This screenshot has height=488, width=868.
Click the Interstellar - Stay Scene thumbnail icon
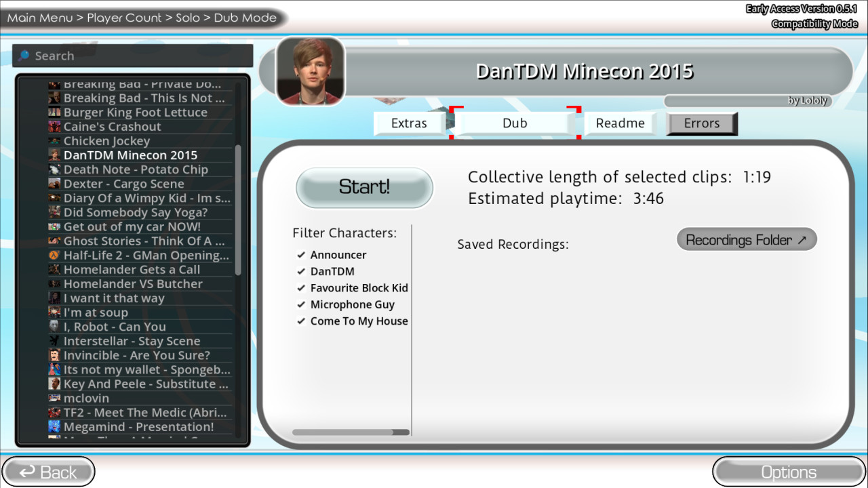click(x=54, y=341)
